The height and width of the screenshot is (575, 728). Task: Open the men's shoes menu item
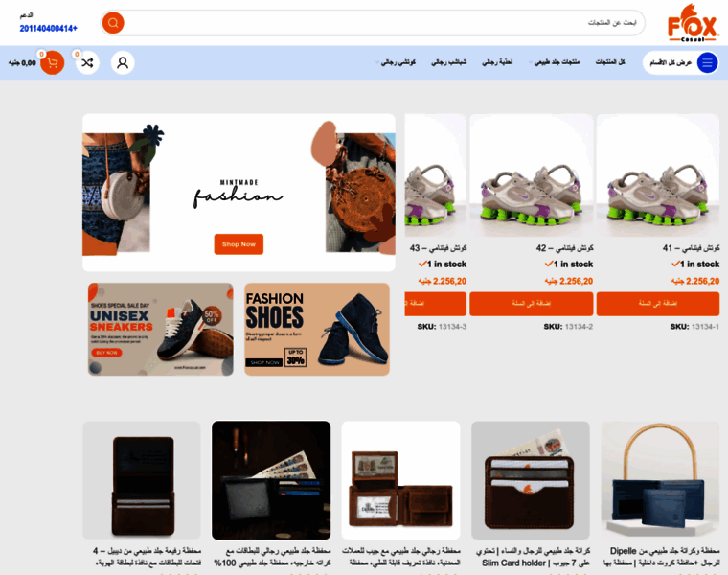(497, 62)
